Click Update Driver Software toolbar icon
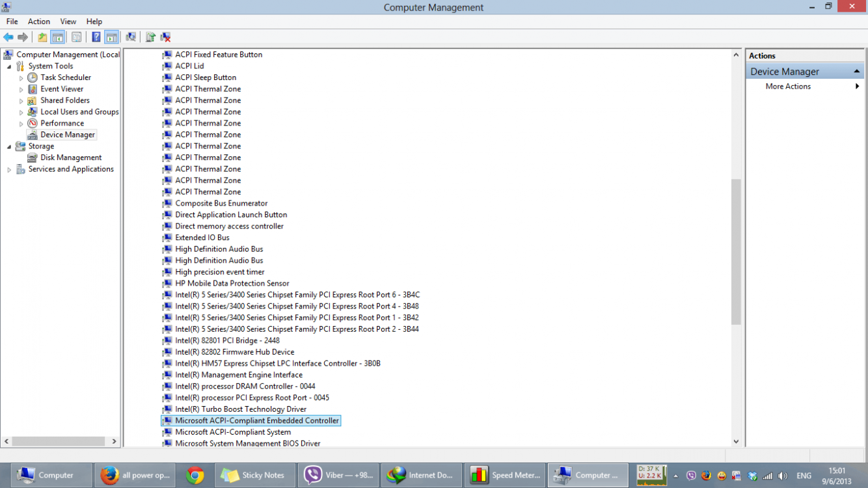The image size is (868, 488). [150, 37]
